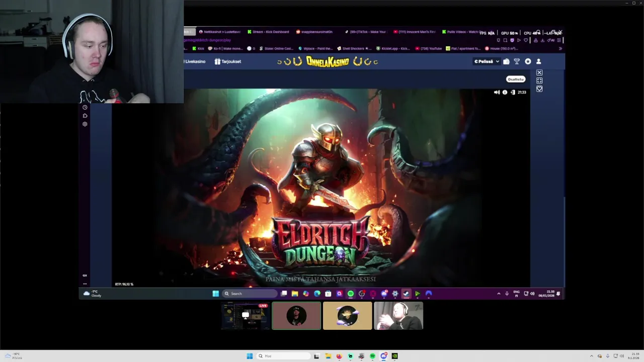644x362 pixels.
Task: Open the history clock icon in browser sidebar
Action: point(85,107)
